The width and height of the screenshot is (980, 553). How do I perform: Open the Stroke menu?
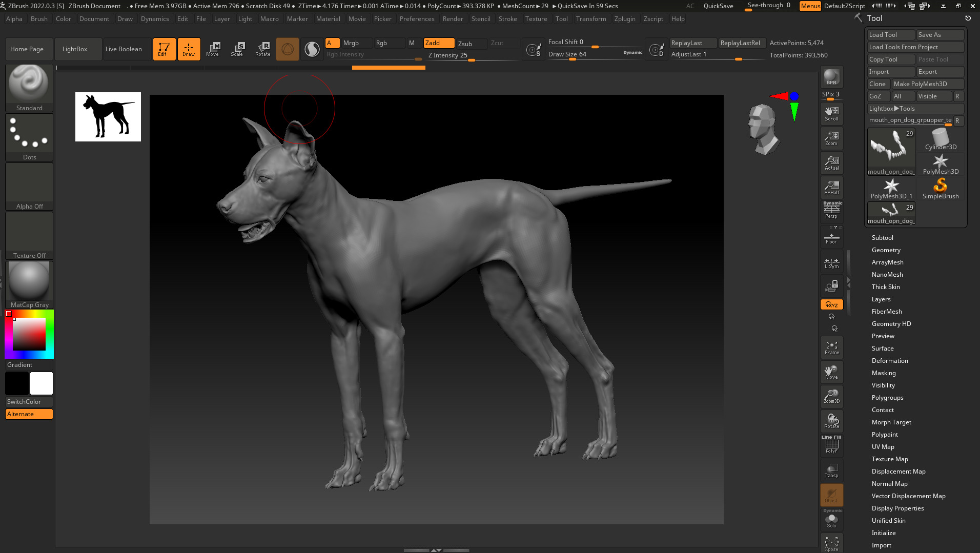[x=507, y=19]
